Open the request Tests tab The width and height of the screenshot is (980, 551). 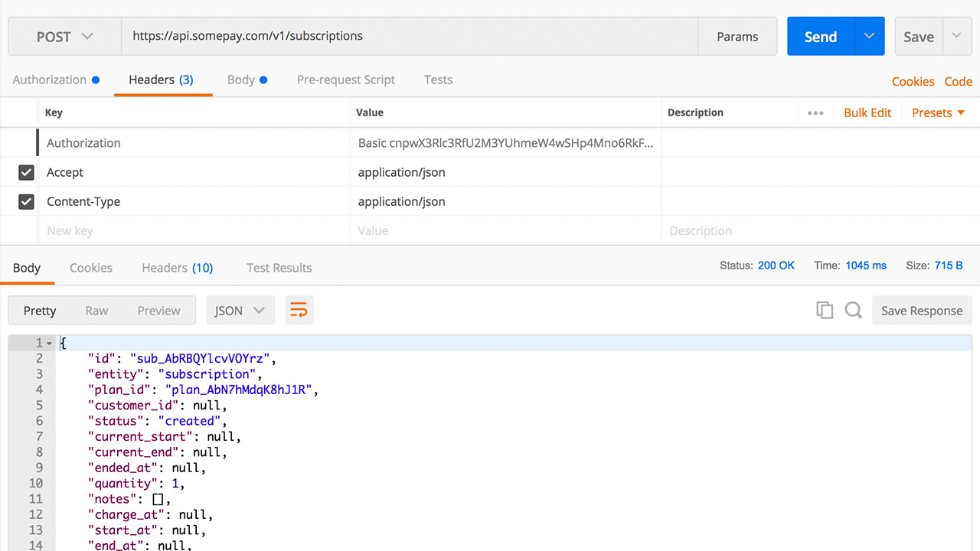438,80
